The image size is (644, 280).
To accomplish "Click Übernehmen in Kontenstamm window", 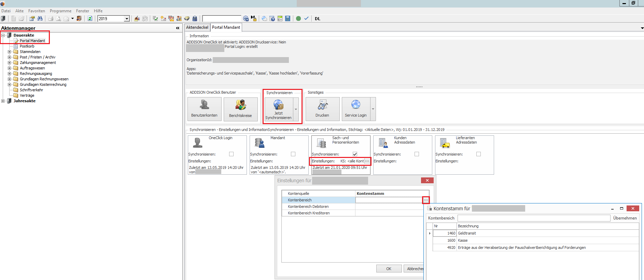I will 625,218.
